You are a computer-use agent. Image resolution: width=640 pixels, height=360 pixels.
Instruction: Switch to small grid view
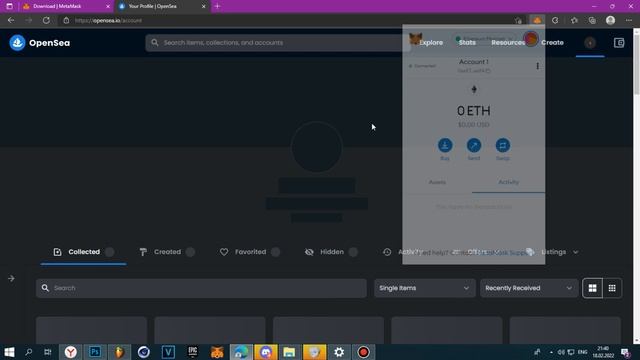tap(612, 288)
